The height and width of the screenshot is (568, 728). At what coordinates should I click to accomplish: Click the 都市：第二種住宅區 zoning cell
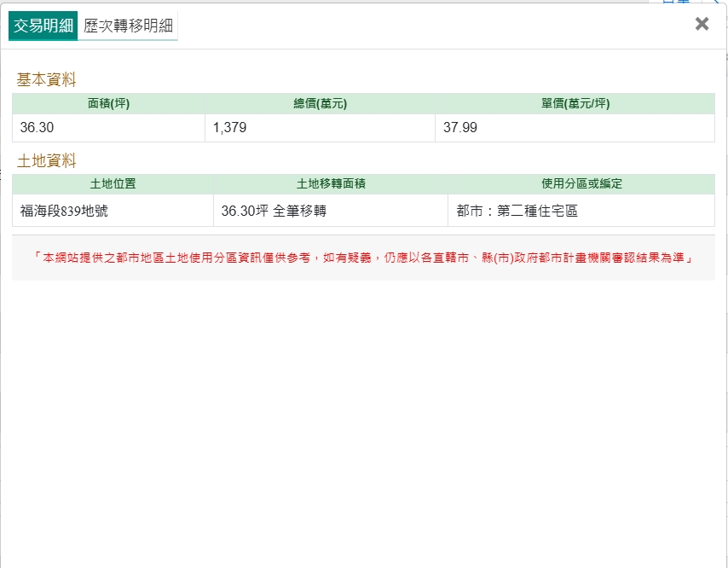click(x=517, y=211)
